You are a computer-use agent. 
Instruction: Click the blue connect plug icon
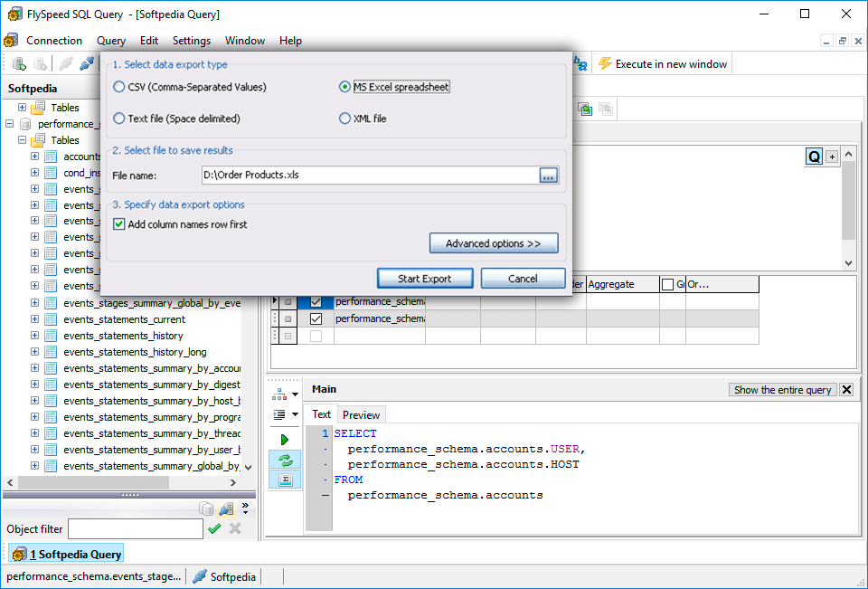[x=86, y=63]
